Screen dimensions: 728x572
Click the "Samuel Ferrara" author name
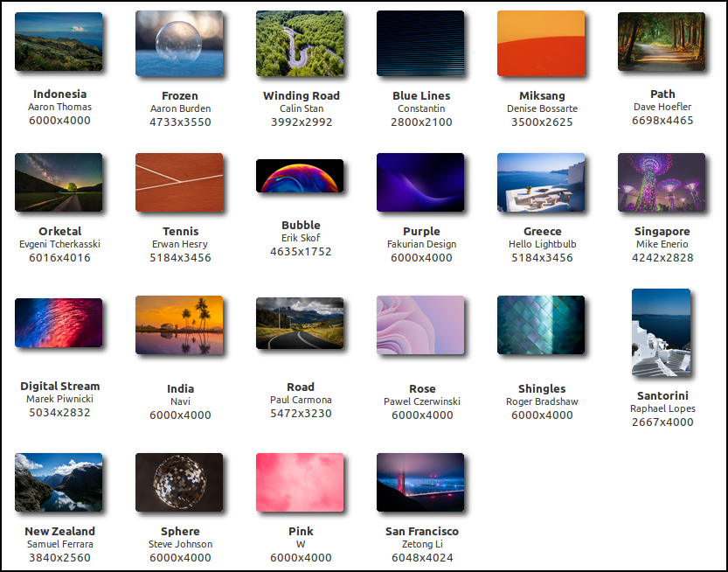coord(60,544)
